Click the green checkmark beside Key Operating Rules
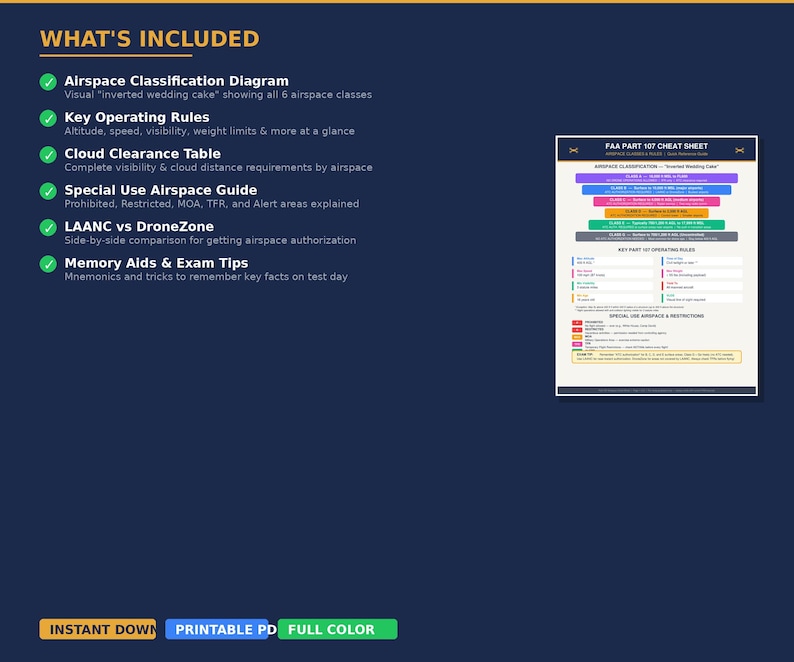 coord(48,118)
